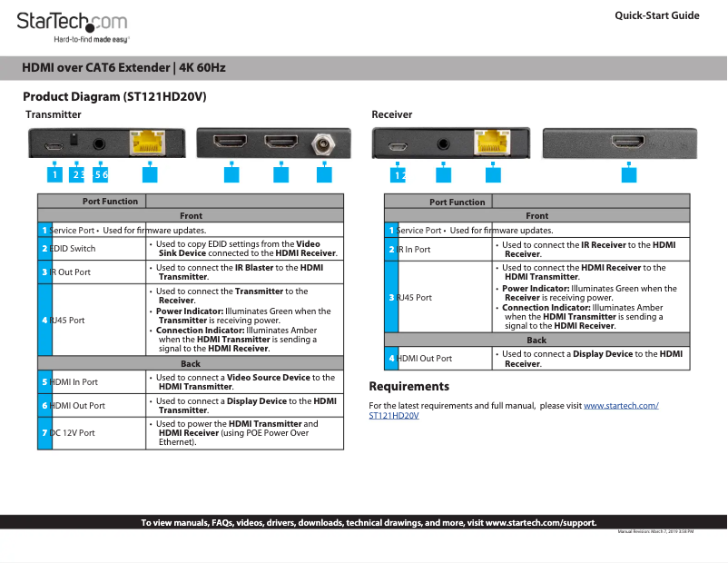Click the leftmost HDMI port on Transmitter back
The height and width of the screenshot is (563, 728).
pos(231,143)
